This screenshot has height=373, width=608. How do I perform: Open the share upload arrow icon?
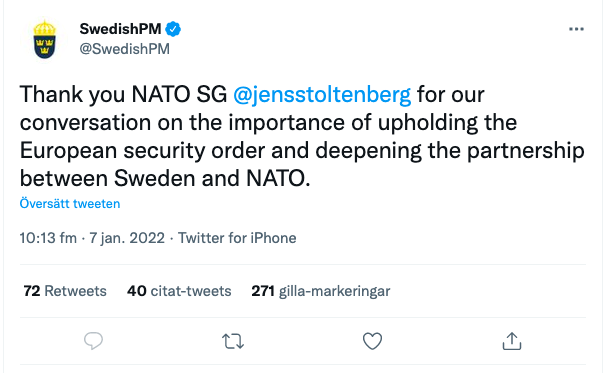[x=512, y=341]
